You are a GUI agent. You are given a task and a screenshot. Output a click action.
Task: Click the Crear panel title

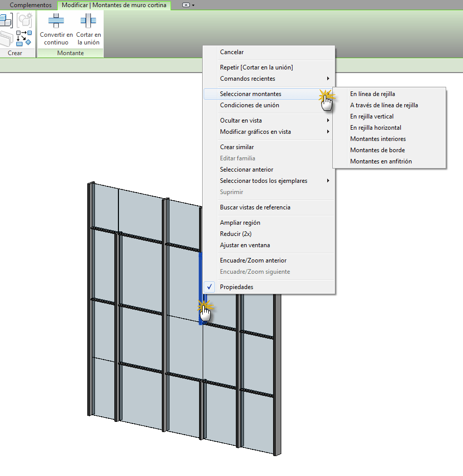pyautogui.click(x=15, y=53)
